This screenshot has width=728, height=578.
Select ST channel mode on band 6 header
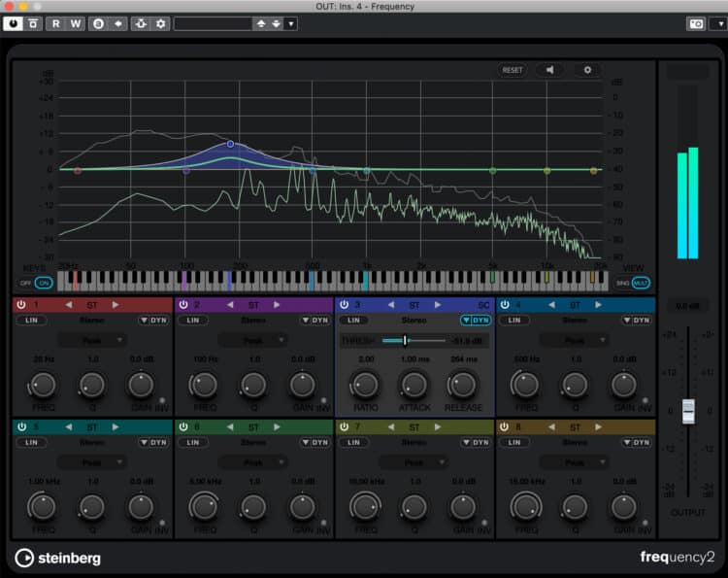tap(253, 427)
